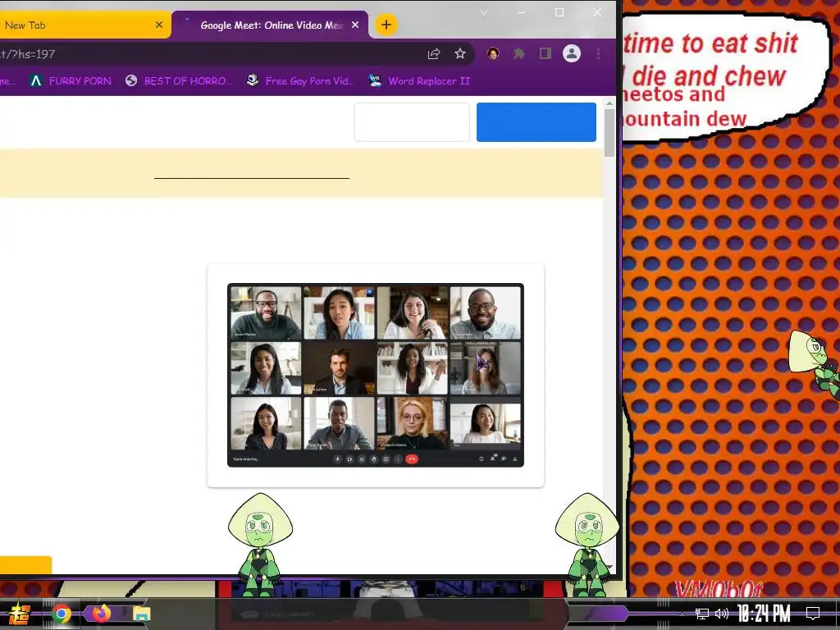Open the Chrome profile account icon
The width and height of the screenshot is (840, 630).
point(572,53)
